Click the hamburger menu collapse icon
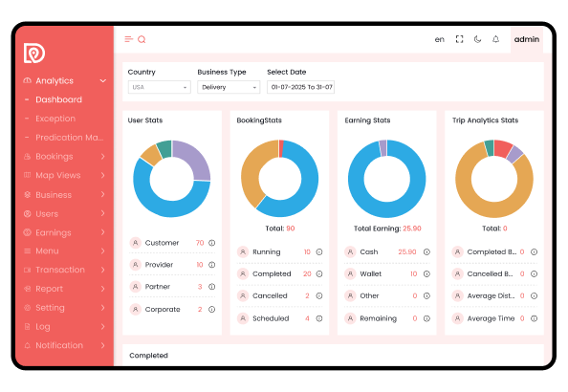 click(x=128, y=39)
